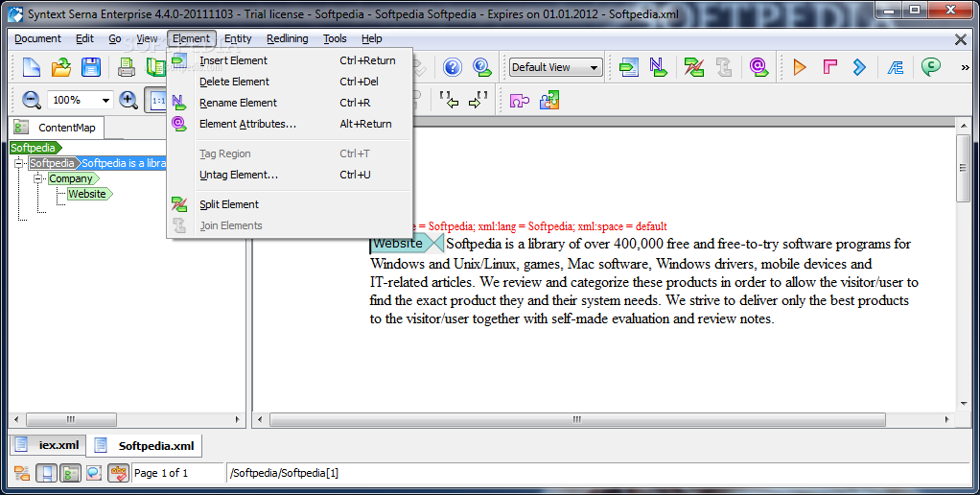This screenshot has height=495, width=980.
Task: Click the orange triangle toolbar icon
Action: click(800, 67)
